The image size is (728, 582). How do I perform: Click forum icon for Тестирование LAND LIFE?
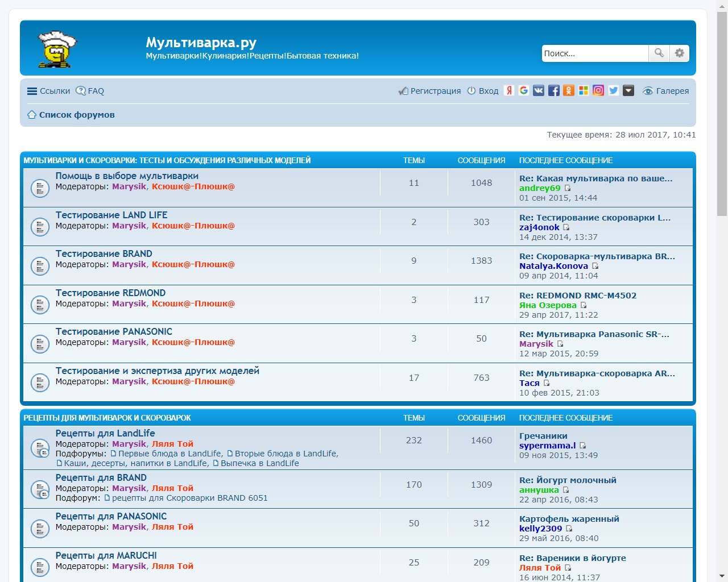point(40,227)
